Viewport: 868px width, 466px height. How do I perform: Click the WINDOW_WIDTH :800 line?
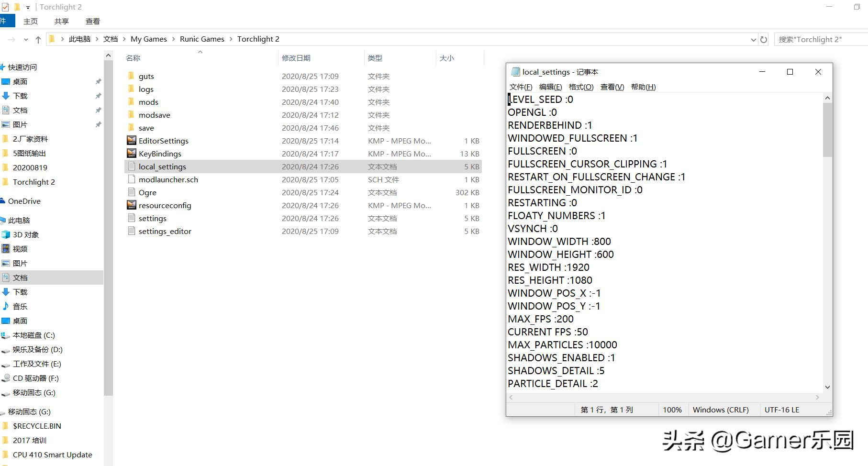(559, 242)
